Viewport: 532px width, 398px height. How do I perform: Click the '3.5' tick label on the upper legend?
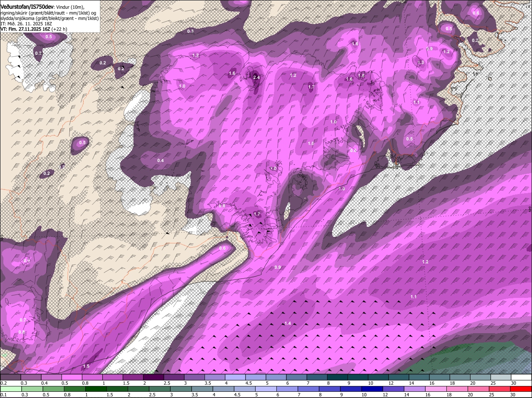[x=208, y=383]
